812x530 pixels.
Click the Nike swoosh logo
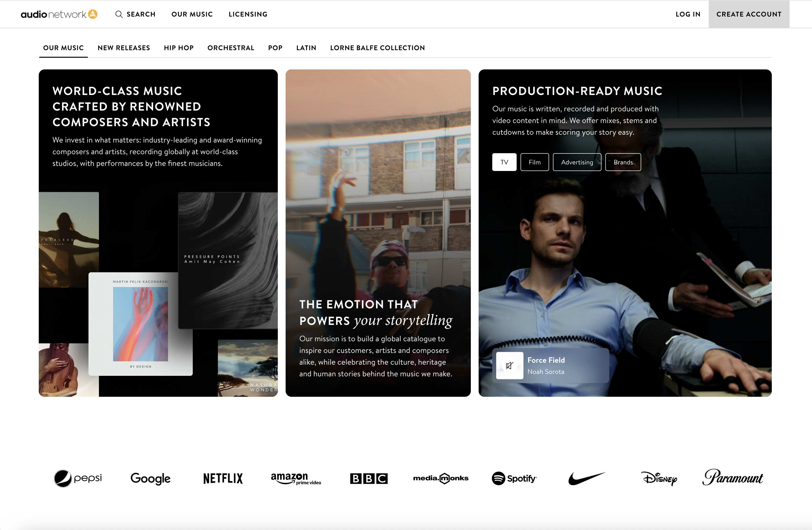click(x=587, y=478)
